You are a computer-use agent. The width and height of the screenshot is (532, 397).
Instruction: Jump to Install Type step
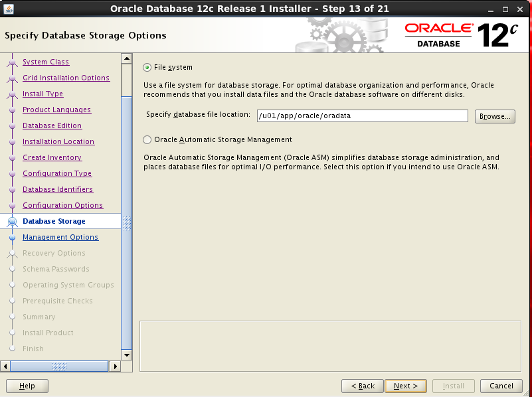click(43, 94)
